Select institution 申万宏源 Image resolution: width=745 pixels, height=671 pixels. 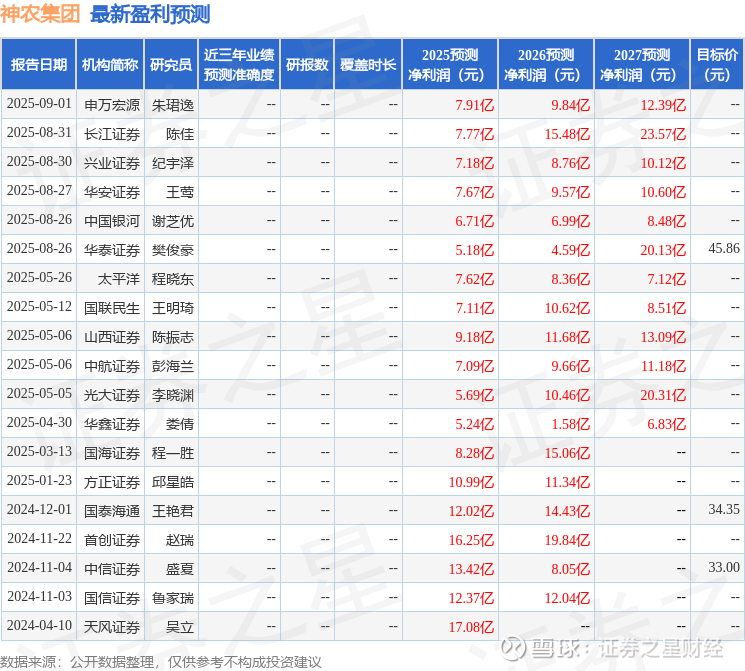(112, 105)
